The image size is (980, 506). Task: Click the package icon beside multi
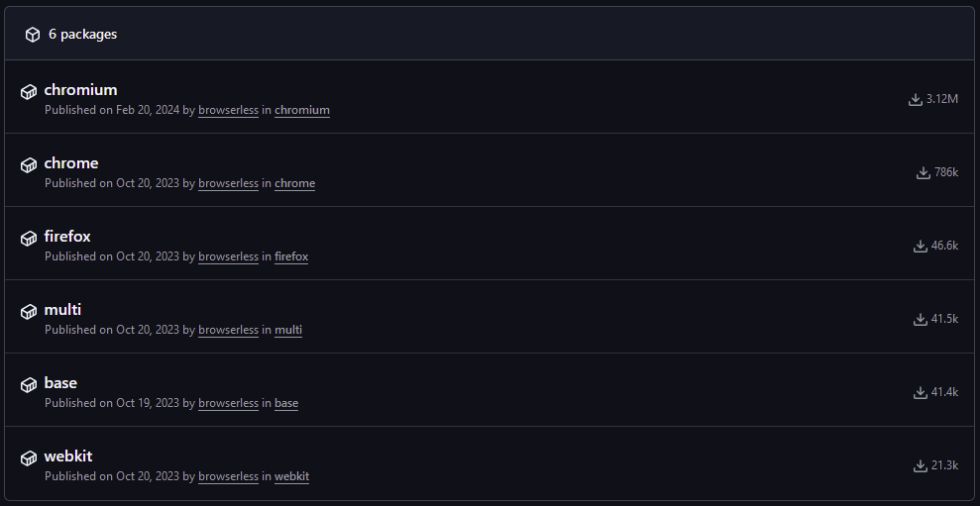pos(29,312)
